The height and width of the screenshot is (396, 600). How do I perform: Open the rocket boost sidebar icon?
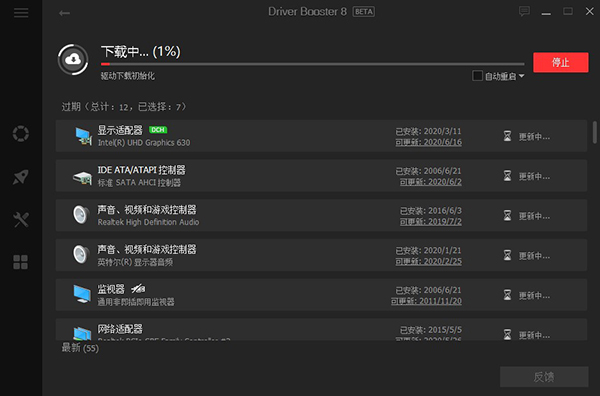(21, 177)
